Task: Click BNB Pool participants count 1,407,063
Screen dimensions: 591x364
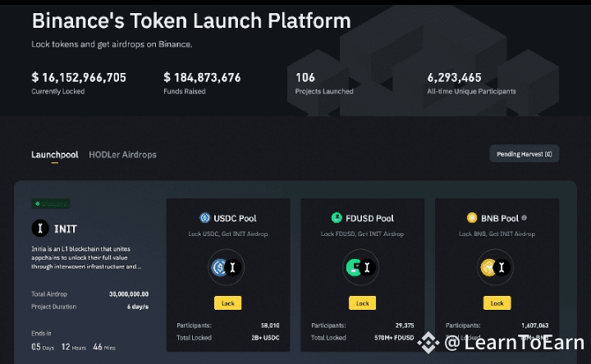Action: [535, 325]
